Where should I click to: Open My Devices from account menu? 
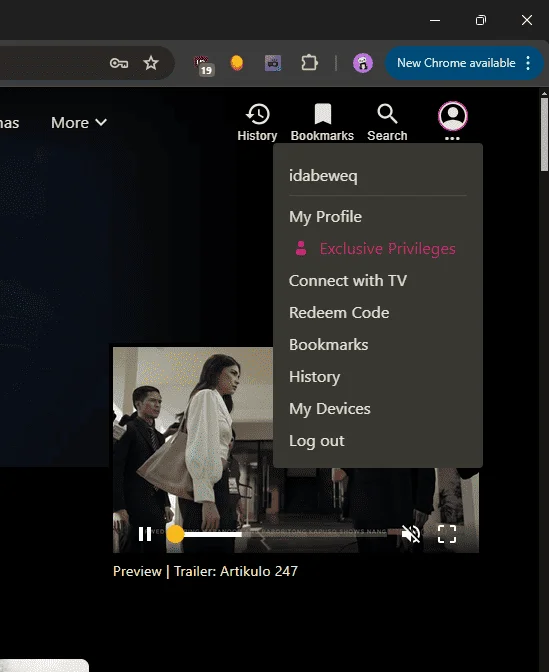pos(330,409)
